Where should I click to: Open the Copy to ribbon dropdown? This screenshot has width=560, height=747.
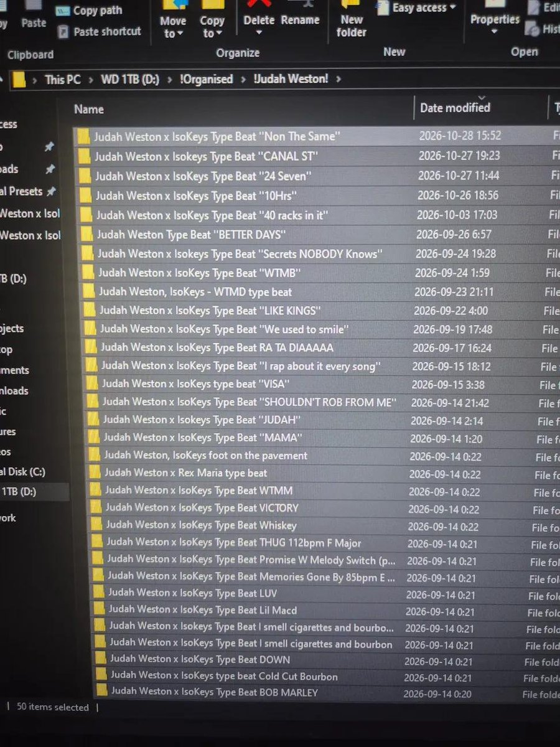(x=212, y=20)
